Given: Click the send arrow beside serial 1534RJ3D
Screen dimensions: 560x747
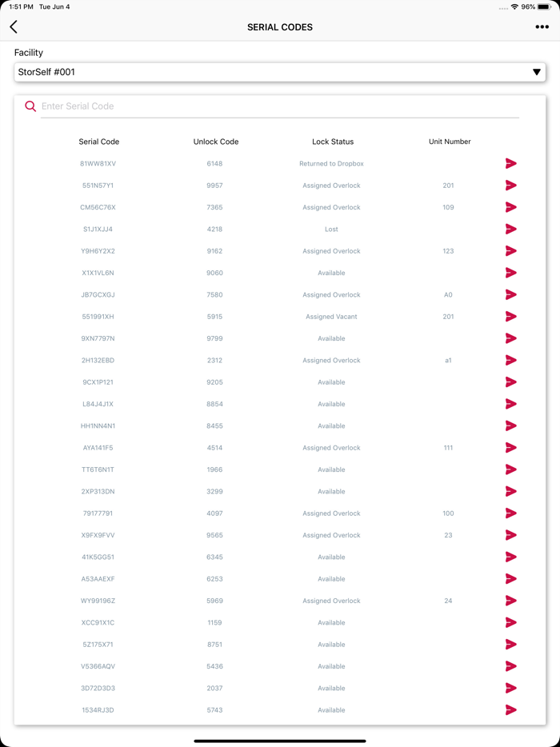Looking at the screenshot, I should tap(510, 709).
